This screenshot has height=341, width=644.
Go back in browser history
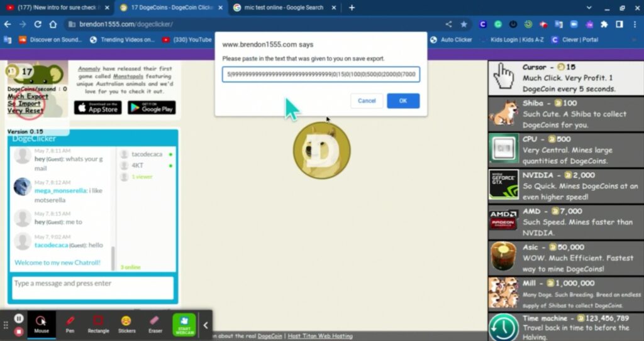click(x=8, y=24)
